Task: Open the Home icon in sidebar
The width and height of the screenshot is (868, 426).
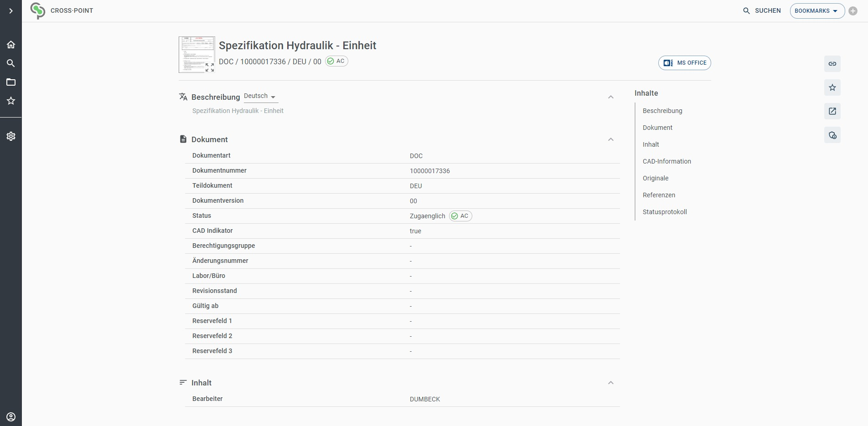Action: pos(11,45)
